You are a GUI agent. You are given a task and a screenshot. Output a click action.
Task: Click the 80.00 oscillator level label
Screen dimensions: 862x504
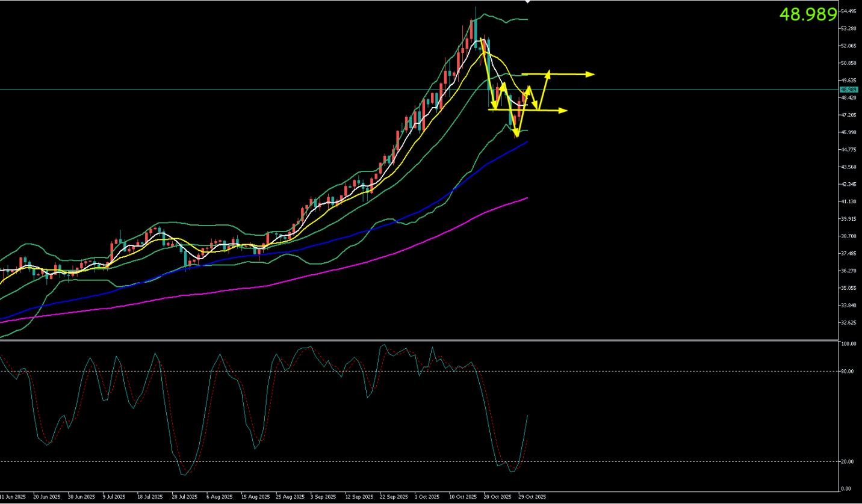point(848,371)
